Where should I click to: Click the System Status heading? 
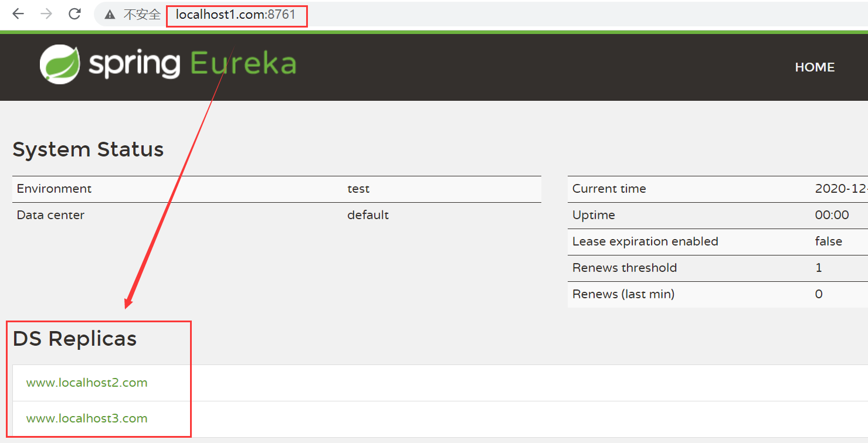pyautogui.click(x=88, y=149)
